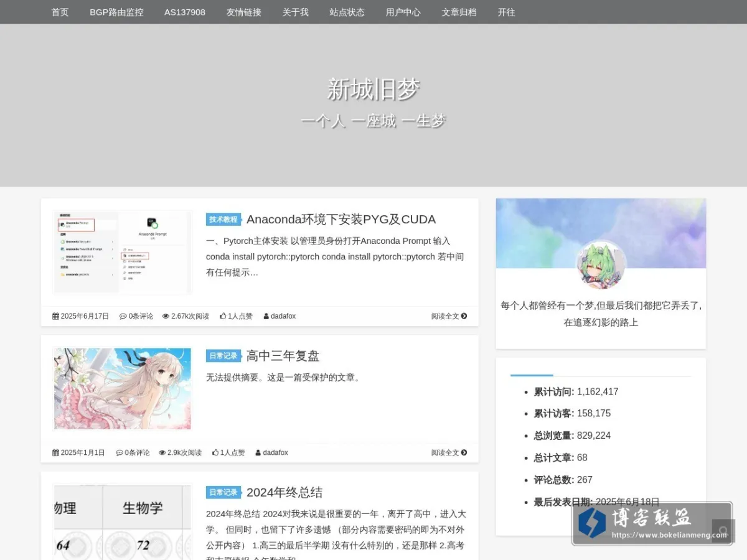This screenshot has height=560, width=747.
Task: Open the 首页 nav item
Action: coord(60,12)
